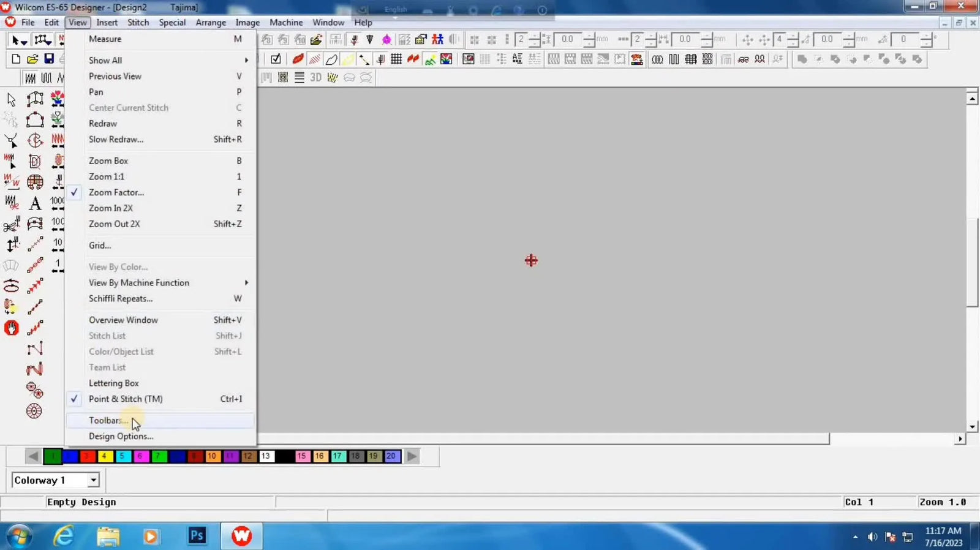The height and width of the screenshot is (550, 980).
Task: Click the red zigzag N-shaped run tool
Action: tap(34, 369)
